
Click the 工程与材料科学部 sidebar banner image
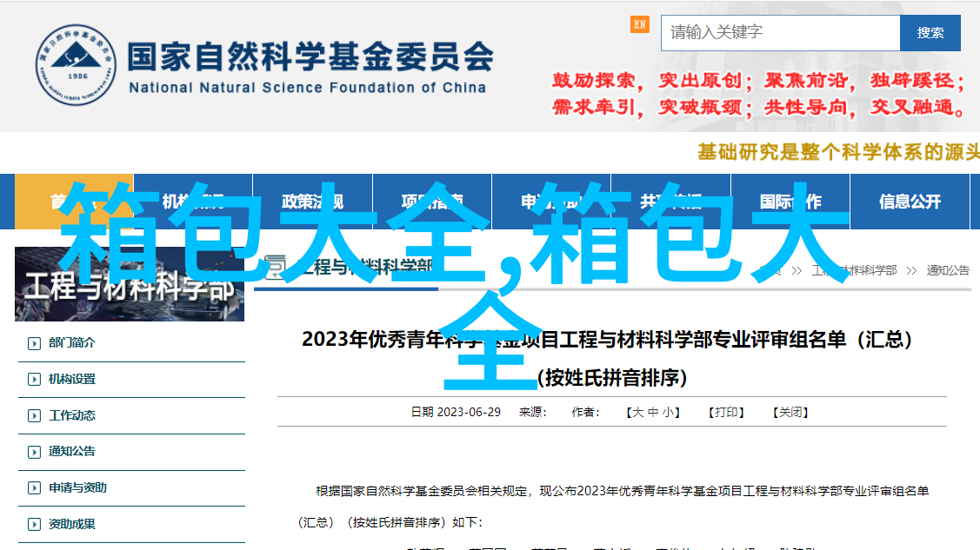(x=130, y=284)
